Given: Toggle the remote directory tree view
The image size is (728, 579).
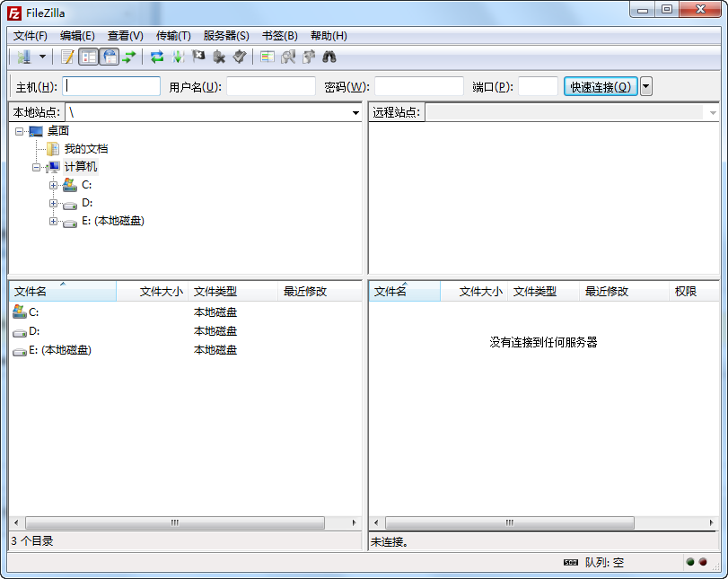Looking at the screenshot, I should (x=110, y=57).
